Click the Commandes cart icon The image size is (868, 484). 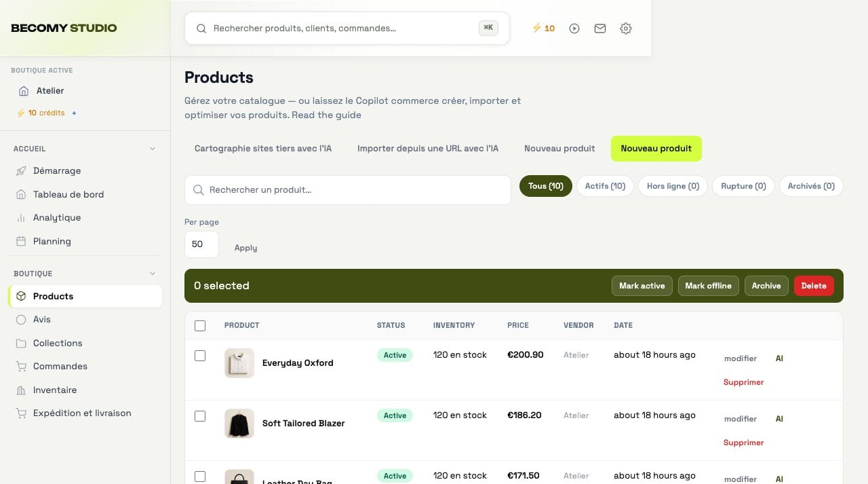click(21, 366)
